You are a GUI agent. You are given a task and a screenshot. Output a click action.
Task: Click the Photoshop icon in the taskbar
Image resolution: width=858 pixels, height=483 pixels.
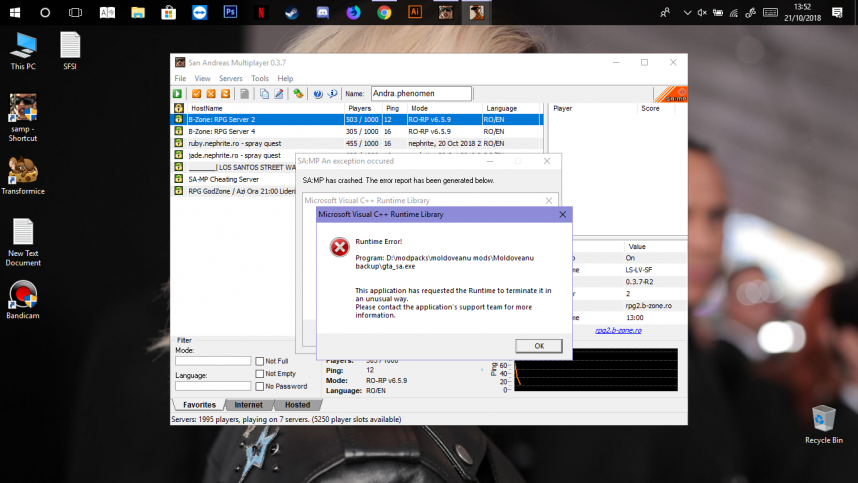pyautogui.click(x=230, y=12)
